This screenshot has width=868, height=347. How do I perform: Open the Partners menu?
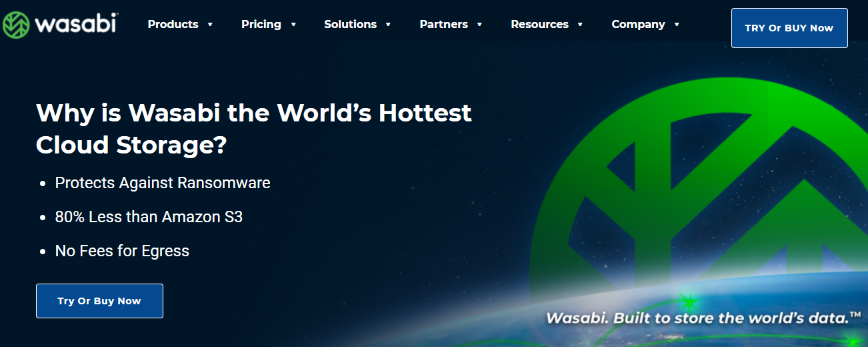tap(444, 24)
